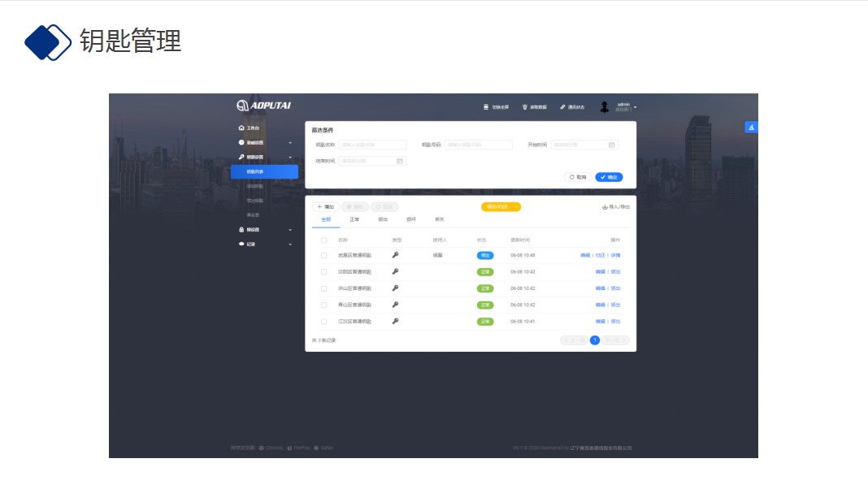Click the key settings key icon in sidebar
This screenshot has height=489, width=868.
point(241,157)
